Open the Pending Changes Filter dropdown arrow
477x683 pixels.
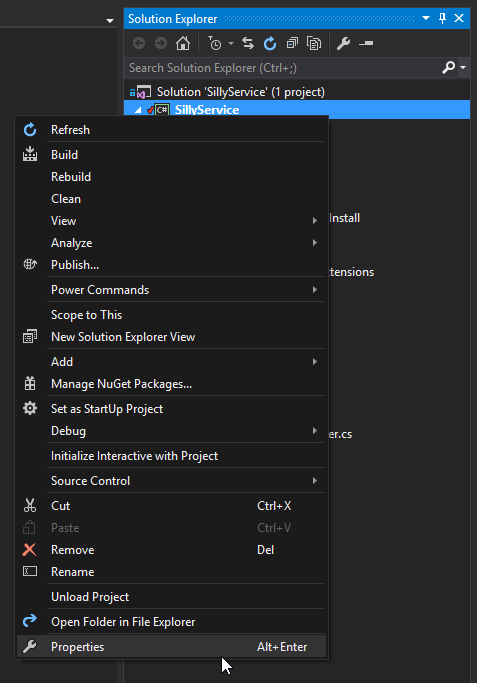231,43
